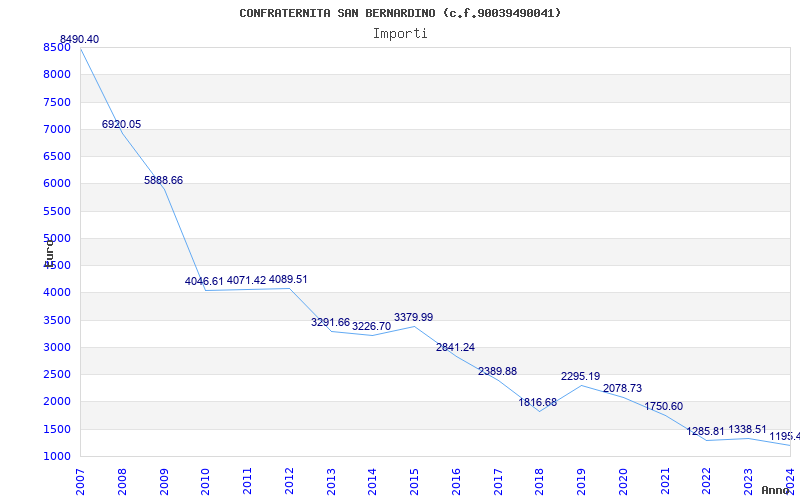Select the data label 8490.40

(x=80, y=39)
